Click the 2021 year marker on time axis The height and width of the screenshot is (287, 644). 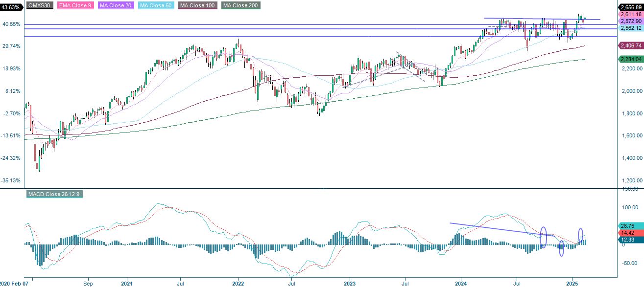(x=126, y=283)
